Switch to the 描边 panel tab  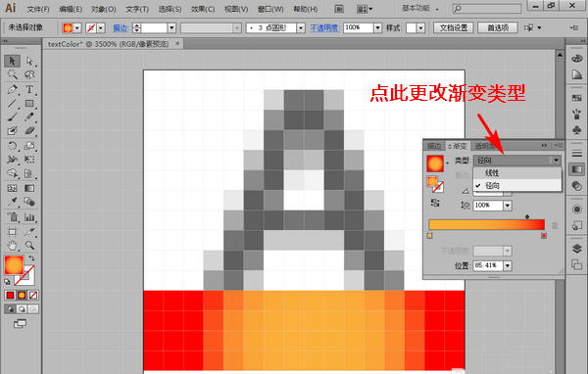434,146
